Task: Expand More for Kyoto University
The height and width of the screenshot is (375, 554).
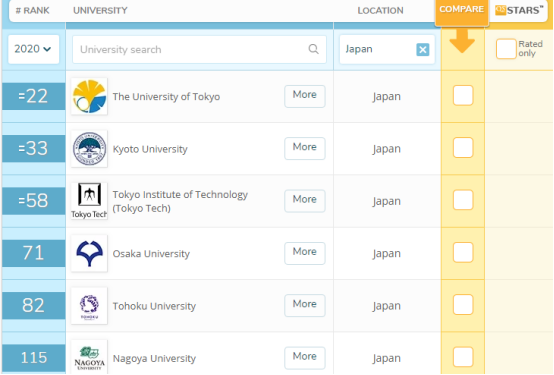Action: tap(305, 148)
